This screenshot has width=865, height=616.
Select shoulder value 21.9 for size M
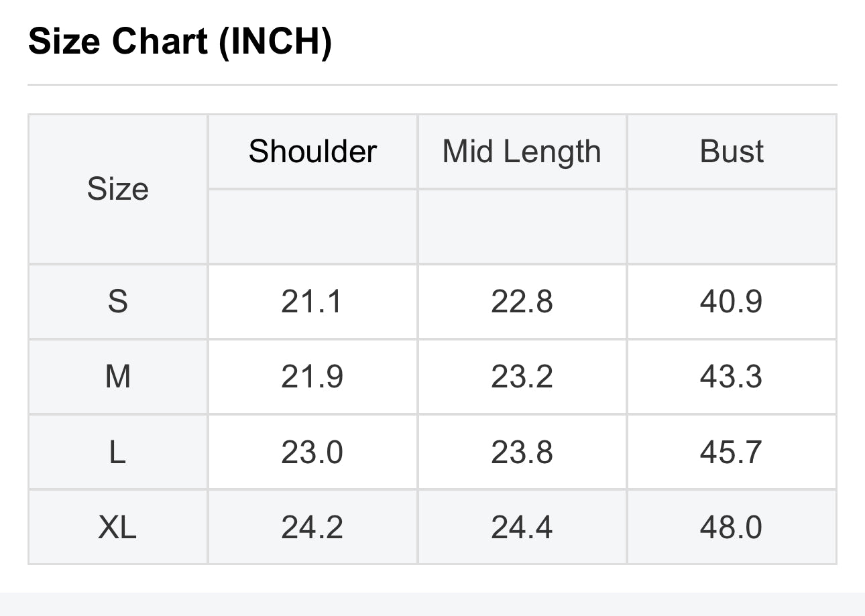tap(312, 377)
